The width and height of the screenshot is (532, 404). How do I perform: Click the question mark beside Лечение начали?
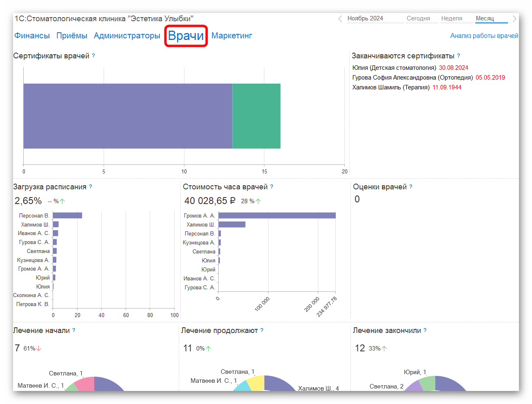pyautogui.click(x=74, y=330)
